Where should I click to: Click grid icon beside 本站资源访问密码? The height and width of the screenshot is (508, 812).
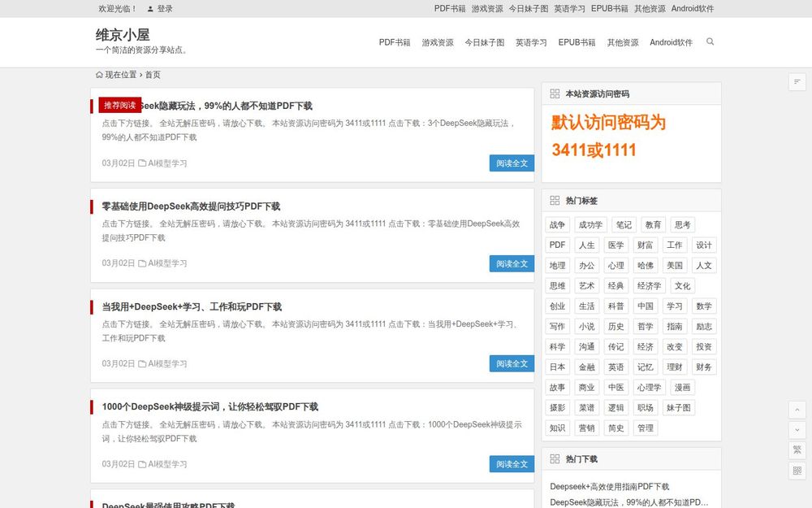555,93
